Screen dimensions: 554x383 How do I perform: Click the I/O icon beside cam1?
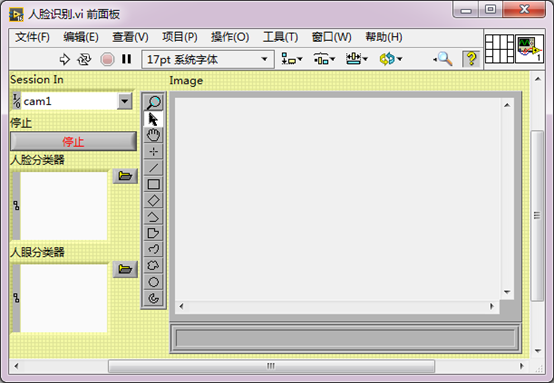(17, 101)
